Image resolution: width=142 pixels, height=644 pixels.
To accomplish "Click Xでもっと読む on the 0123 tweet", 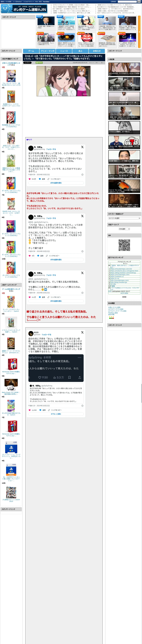I will [56, 414].
